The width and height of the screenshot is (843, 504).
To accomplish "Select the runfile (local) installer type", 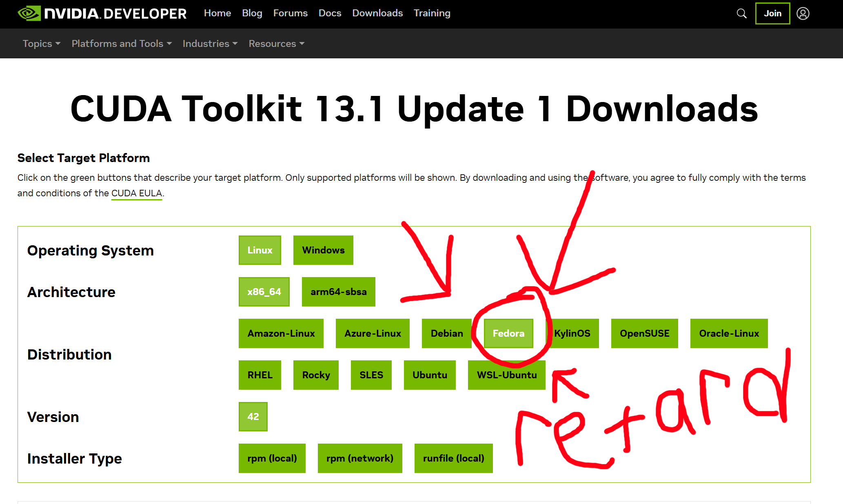I will [x=453, y=458].
